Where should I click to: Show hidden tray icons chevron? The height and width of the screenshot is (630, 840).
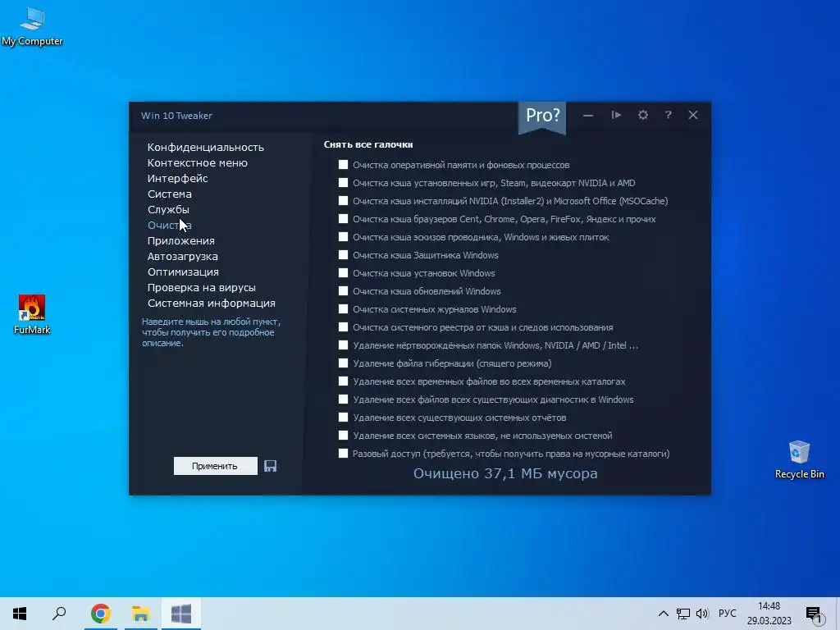tap(663, 614)
